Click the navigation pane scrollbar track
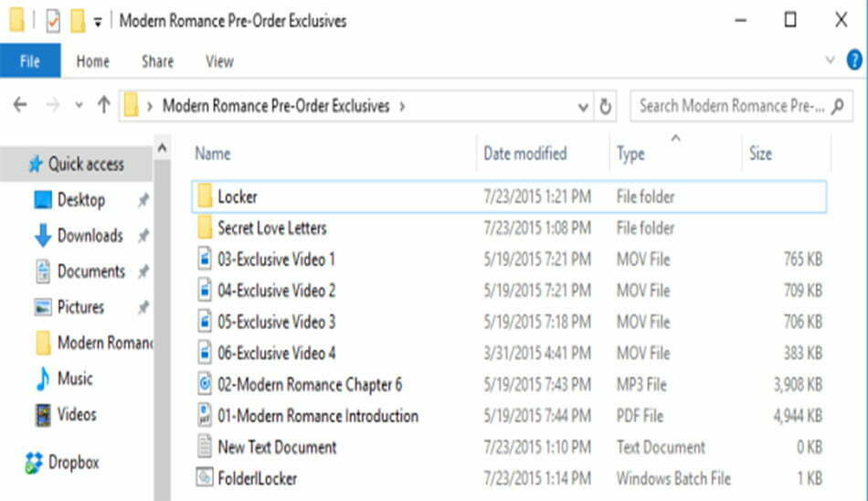Viewport: 868px width, 501px height. pyautogui.click(x=163, y=330)
